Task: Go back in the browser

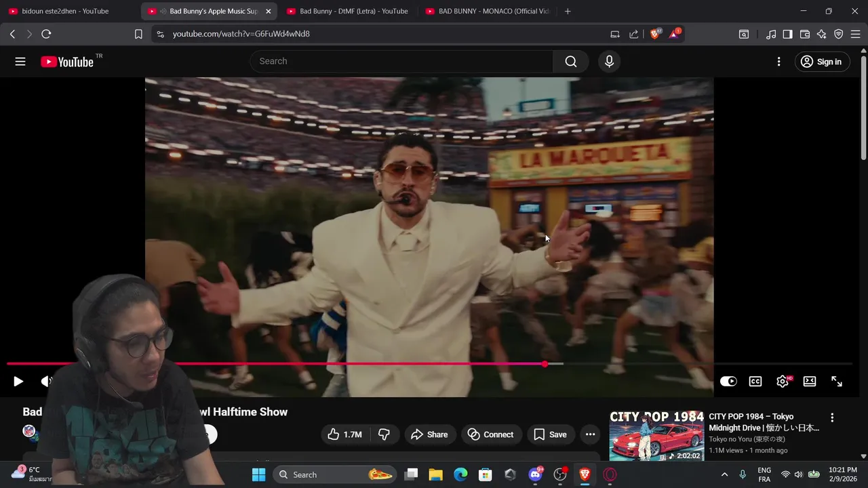Action: 12,34
